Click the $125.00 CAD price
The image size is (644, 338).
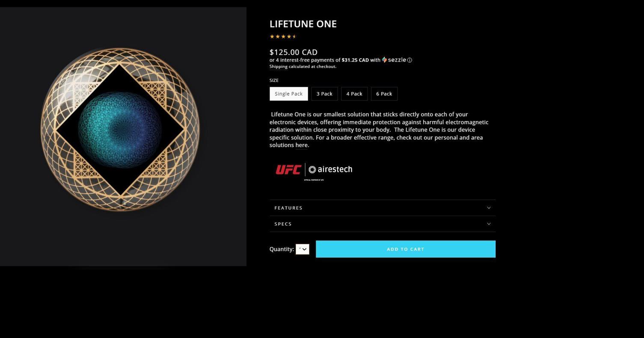(x=293, y=52)
